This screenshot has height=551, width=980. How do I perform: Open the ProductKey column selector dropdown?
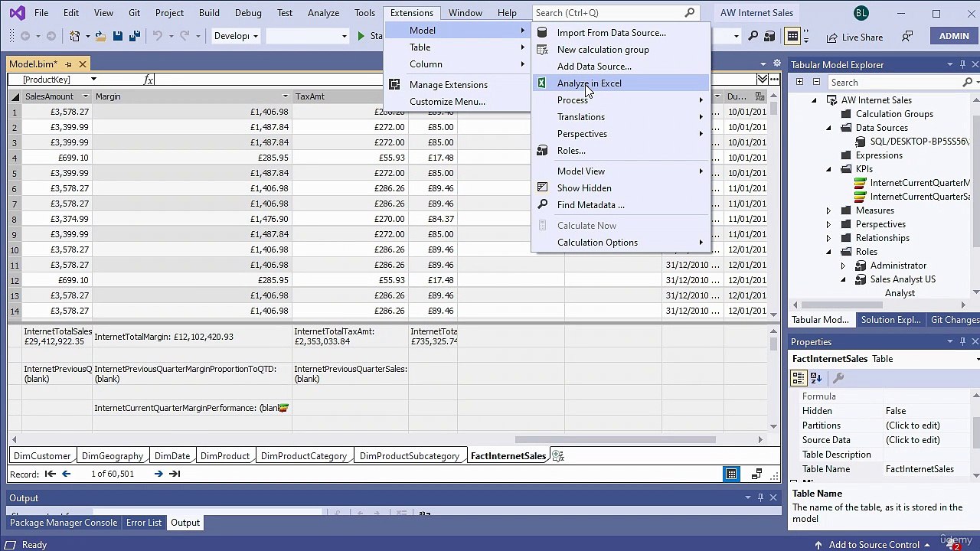point(93,80)
